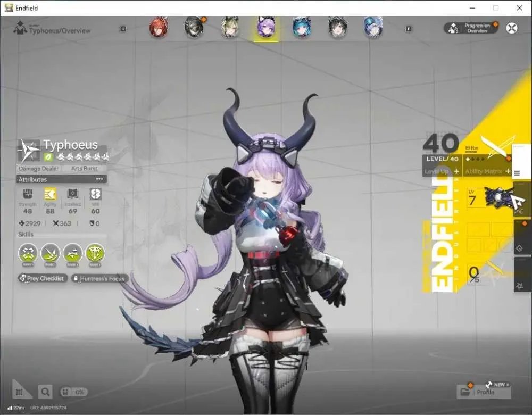Open the first skill circle icon
The width and height of the screenshot is (532, 415).
[28, 253]
